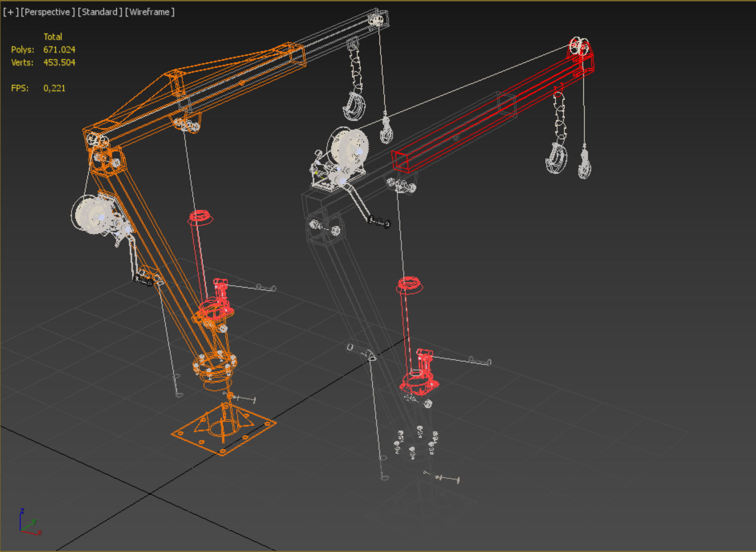
Task: Select the small cable hook of left crane
Action: coord(386,130)
